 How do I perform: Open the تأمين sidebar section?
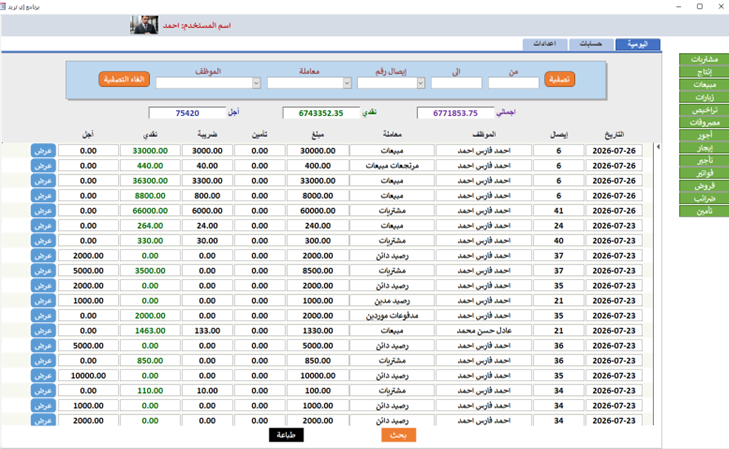(704, 211)
